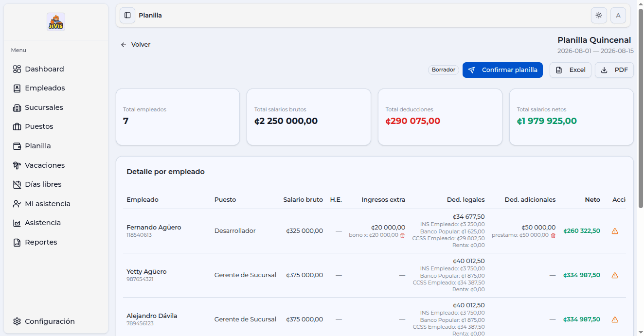Delete the 'bono x' extra income trash icon
The image size is (644, 336).
click(402, 235)
